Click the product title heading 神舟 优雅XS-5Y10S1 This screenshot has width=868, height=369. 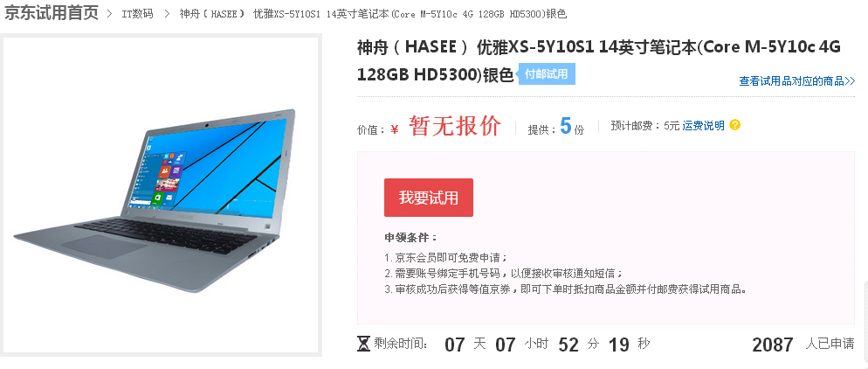(x=599, y=61)
